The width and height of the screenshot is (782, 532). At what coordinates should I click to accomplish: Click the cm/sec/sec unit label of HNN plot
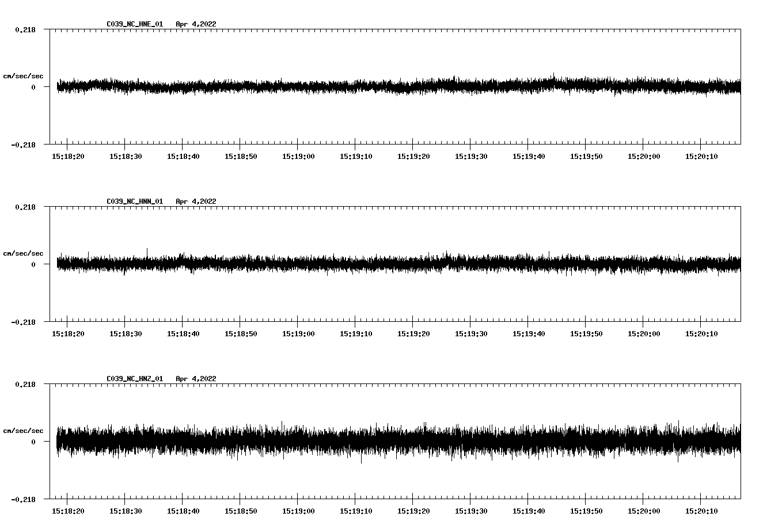pyautogui.click(x=24, y=254)
